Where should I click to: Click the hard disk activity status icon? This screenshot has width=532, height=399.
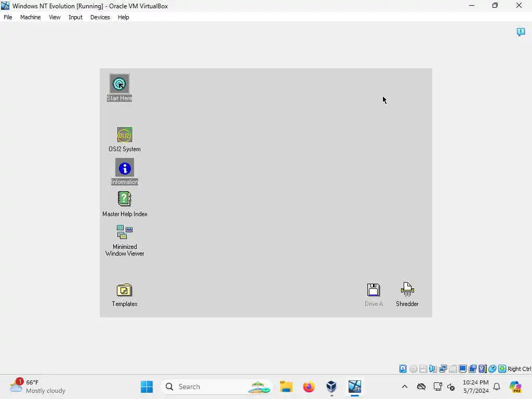pyautogui.click(x=403, y=369)
